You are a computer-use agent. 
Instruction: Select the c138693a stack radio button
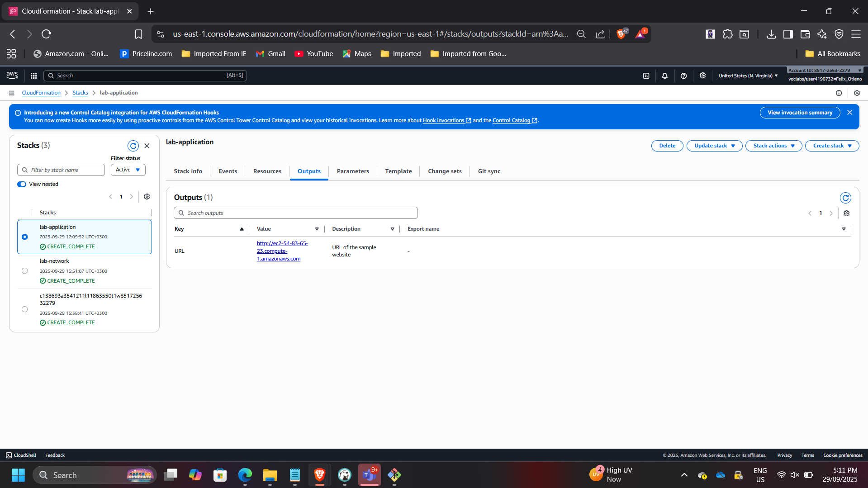pyautogui.click(x=25, y=309)
